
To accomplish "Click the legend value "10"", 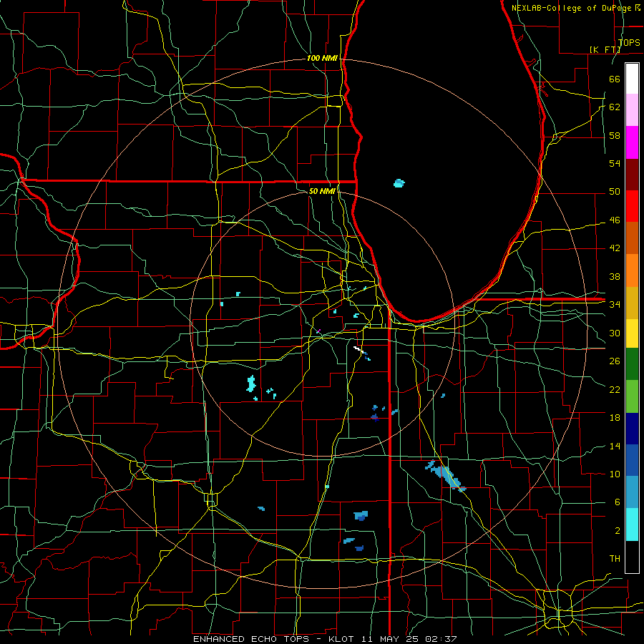I will [615, 474].
